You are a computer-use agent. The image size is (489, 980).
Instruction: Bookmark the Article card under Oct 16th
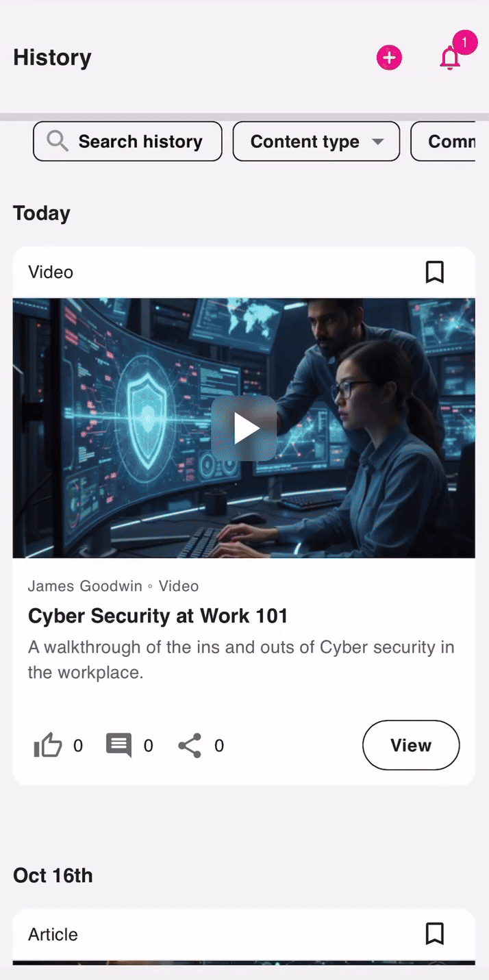pos(435,933)
